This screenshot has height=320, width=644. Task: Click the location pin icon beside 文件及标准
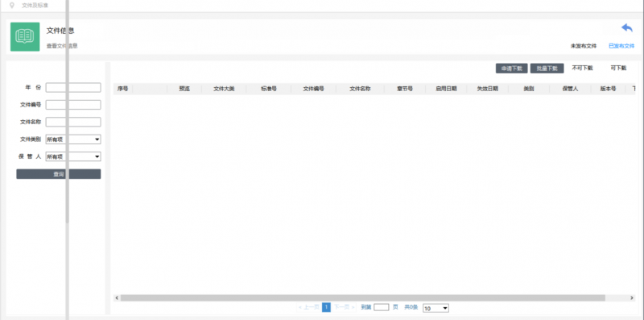click(x=12, y=6)
